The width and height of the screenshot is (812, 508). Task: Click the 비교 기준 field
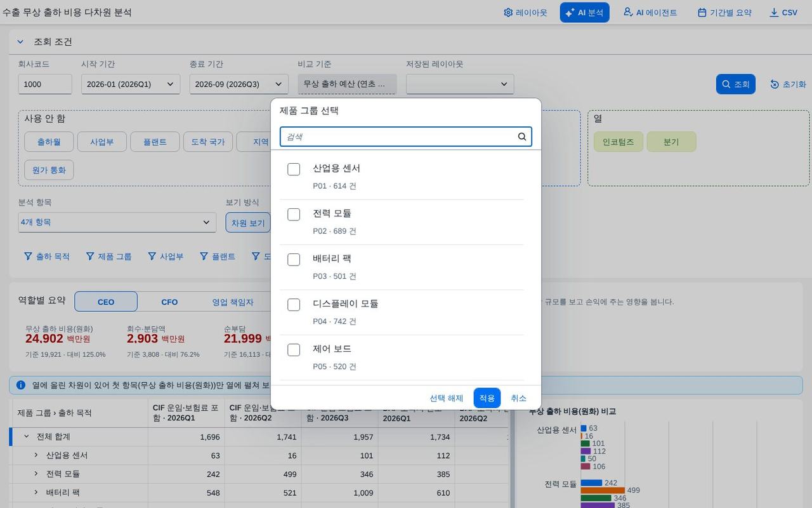pyautogui.click(x=347, y=84)
